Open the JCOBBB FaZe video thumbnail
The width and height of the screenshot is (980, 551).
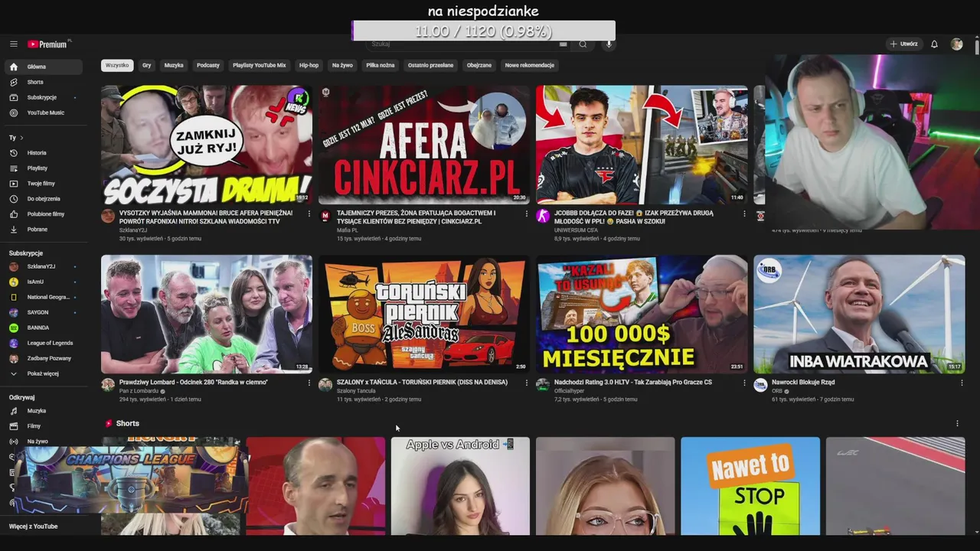642,145
